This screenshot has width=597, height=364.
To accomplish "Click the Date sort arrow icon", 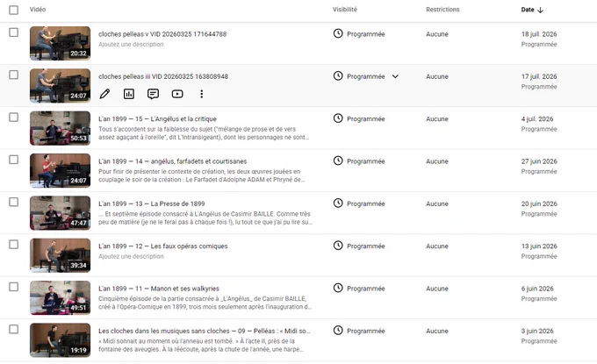I will click(x=540, y=10).
